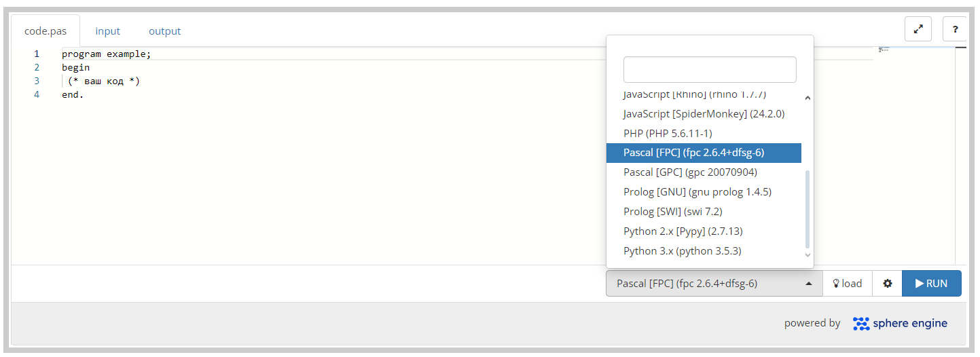Choose Pascal [GPC] (gpc 20070904)
This screenshot has height=357, width=980.
pos(690,172)
